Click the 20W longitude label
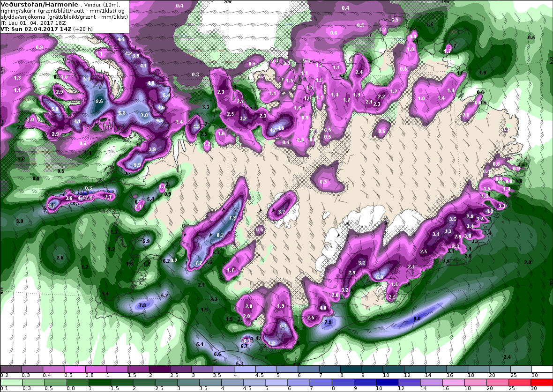The height and width of the screenshot is (392, 553). (228, 2)
